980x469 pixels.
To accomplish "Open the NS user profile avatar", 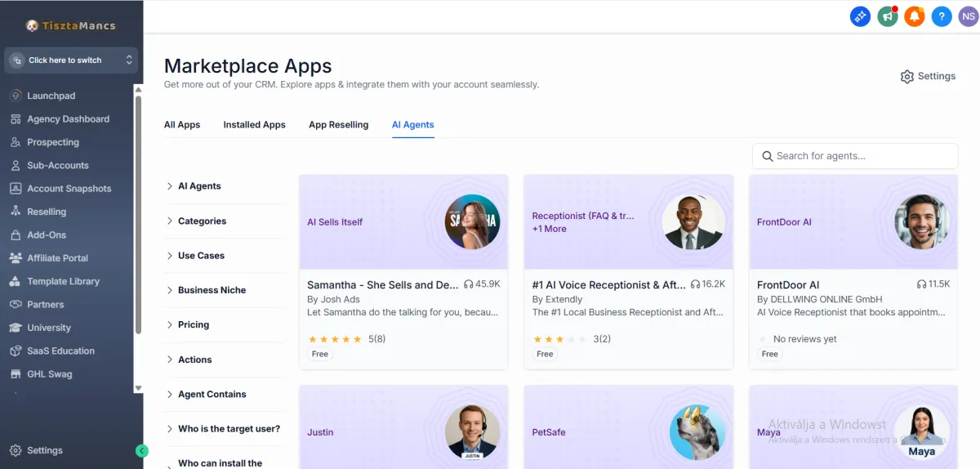I will [x=969, y=16].
